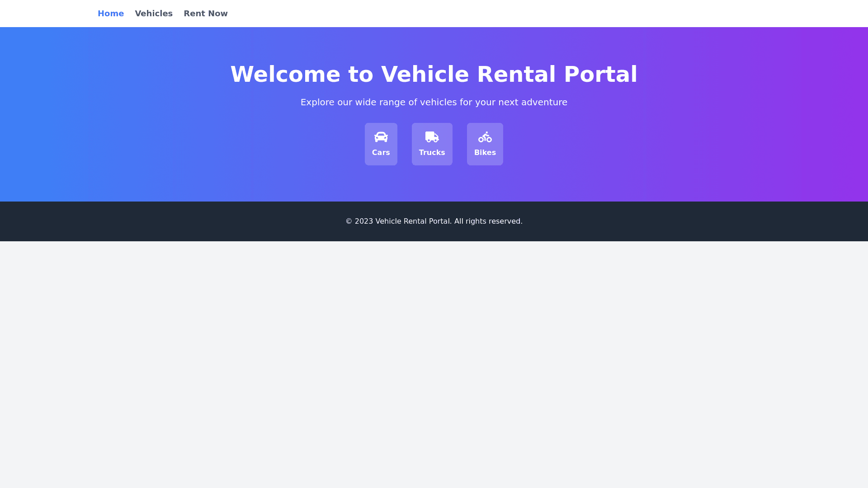
Task: Select the Trucks label text
Action: tap(432, 153)
